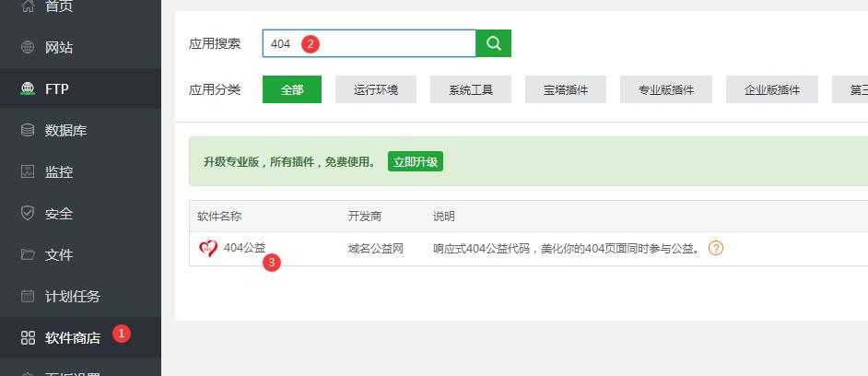Switch to 系统工具 category

click(471, 89)
